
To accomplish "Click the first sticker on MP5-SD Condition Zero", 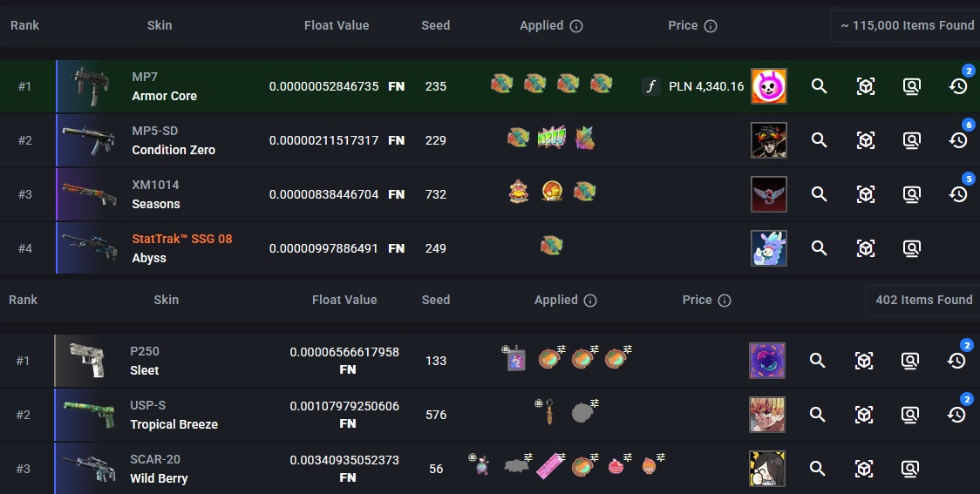I will point(518,138).
